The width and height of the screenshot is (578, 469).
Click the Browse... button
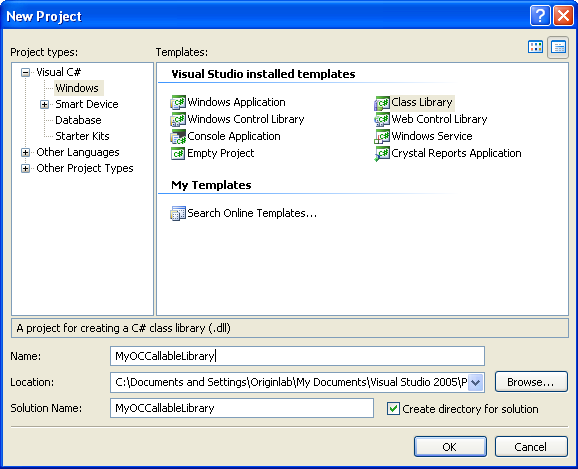pyautogui.click(x=531, y=382)
